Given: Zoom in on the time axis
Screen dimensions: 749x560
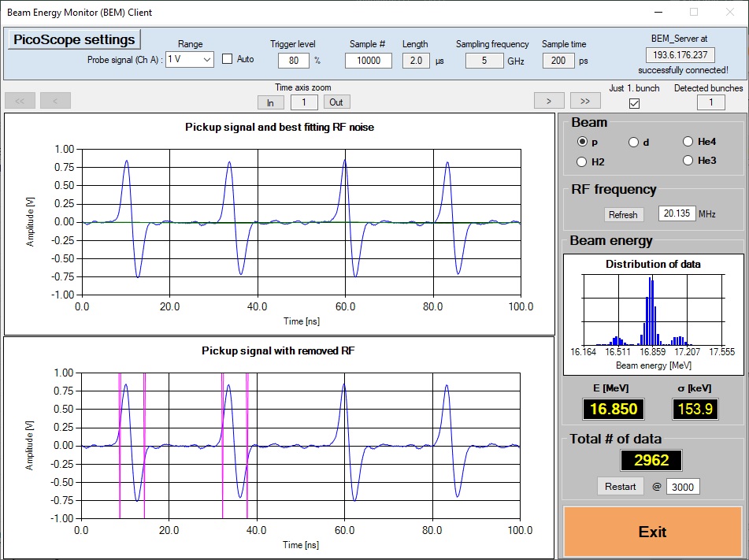Looking at the screenshot, I should pyautogui.click(x=270, y=102).
